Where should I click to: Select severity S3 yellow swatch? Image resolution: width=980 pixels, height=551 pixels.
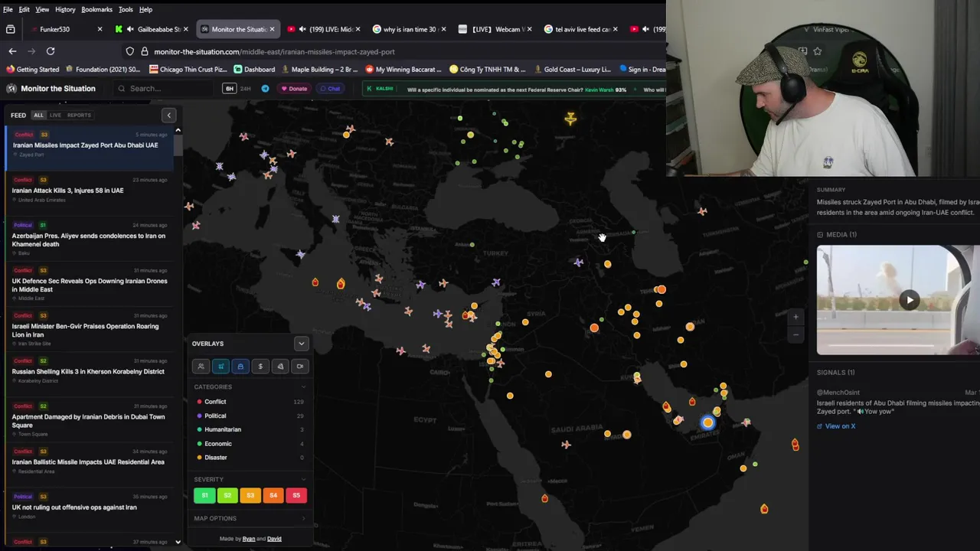click(250, 496)
